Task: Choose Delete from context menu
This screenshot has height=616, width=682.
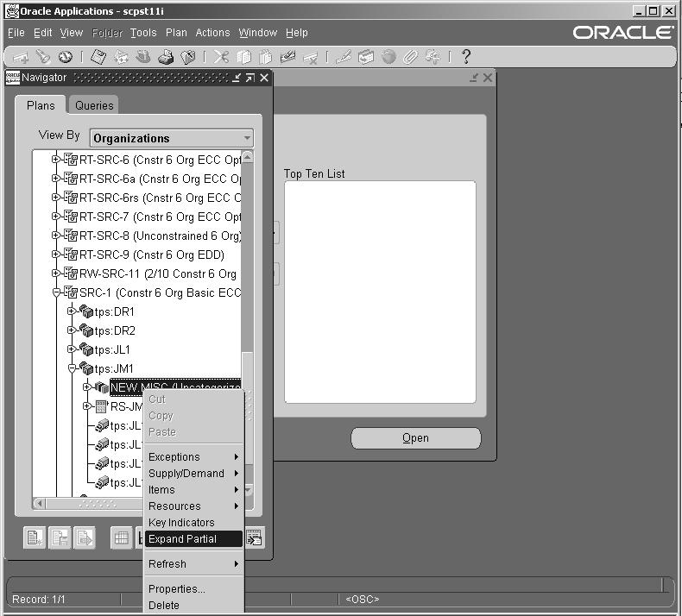Action: click(x=193, y=606)
